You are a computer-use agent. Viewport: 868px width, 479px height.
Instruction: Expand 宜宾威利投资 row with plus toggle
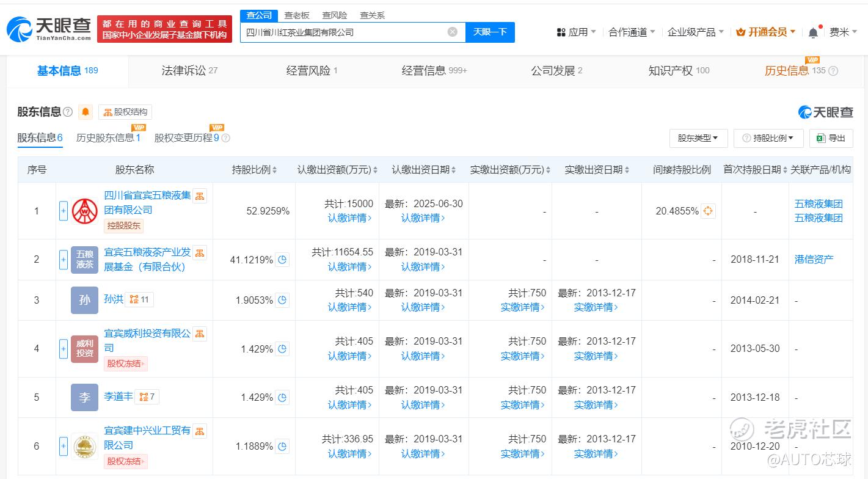pos(63,349)
